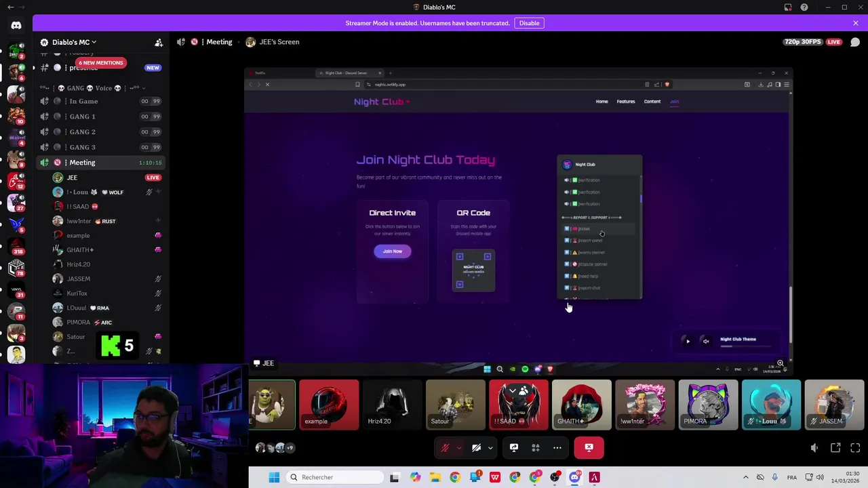Click the streamed page vertical scrollbar
Screen dimensions: 868x488
pyautogui.click(x=790, y=315)
